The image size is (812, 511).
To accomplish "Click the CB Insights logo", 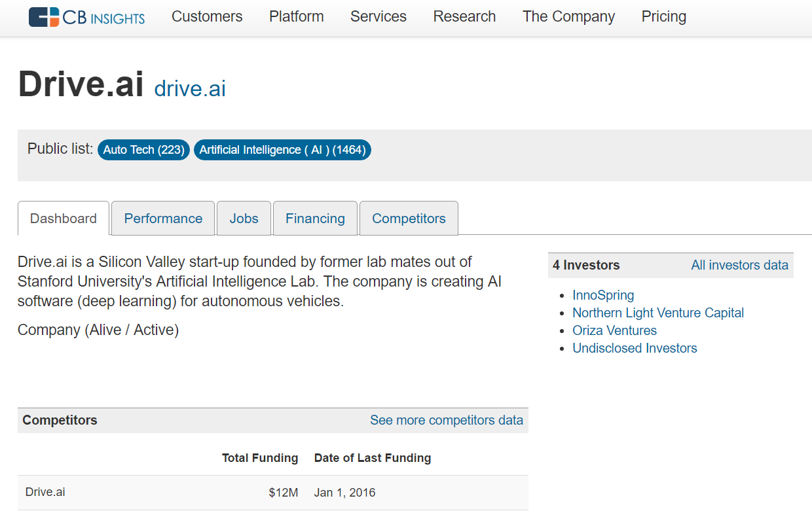I will click(87, 17).
